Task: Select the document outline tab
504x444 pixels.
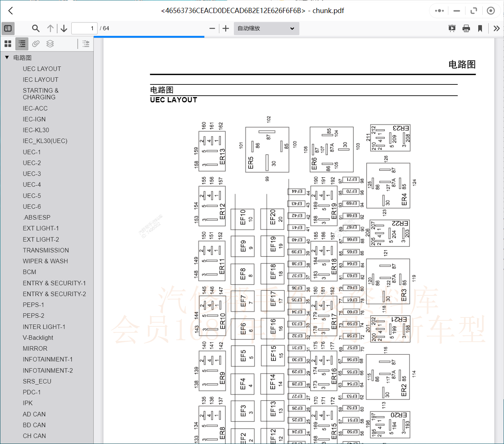Action: [x=22, y=44]
